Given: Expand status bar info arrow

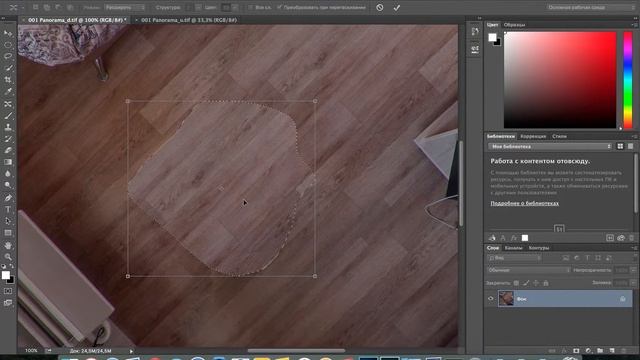Looking at the screenshot, I should coord(131,351).
